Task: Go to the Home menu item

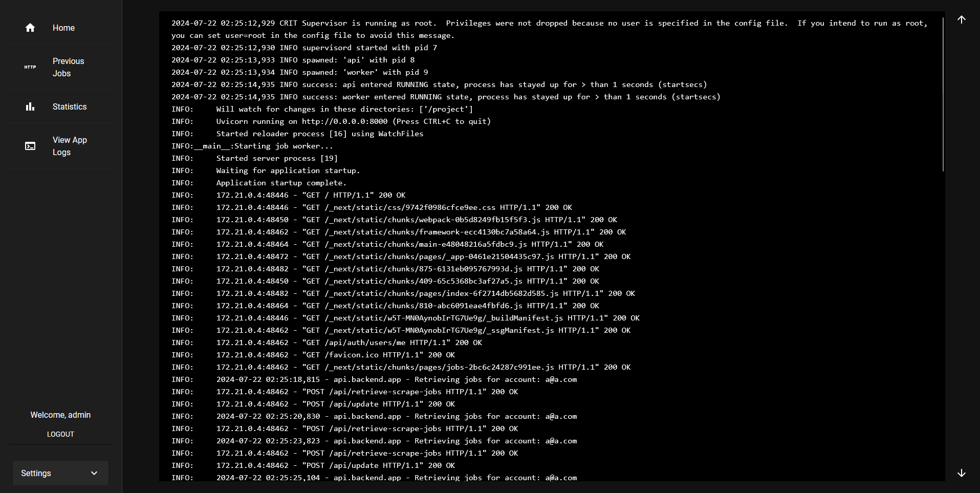Action: 61,28
